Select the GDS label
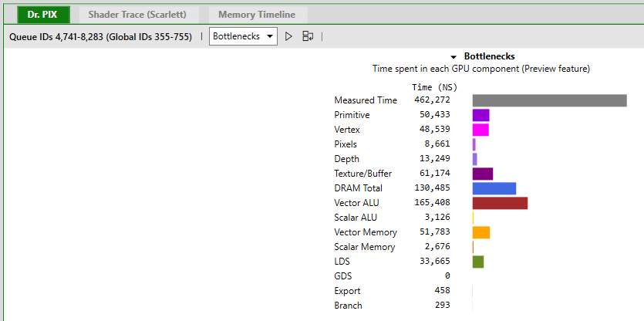This screenshot has height=321, width=644. [x=343, y=276]
